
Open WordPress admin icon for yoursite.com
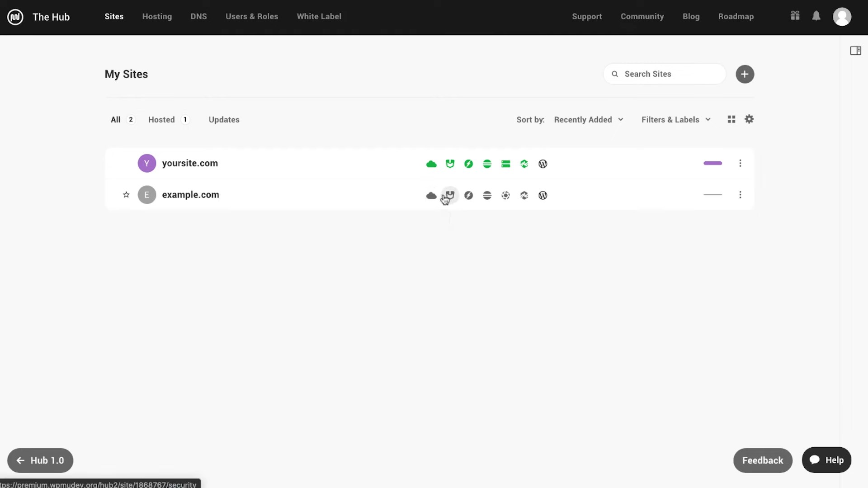click(543, 164)
